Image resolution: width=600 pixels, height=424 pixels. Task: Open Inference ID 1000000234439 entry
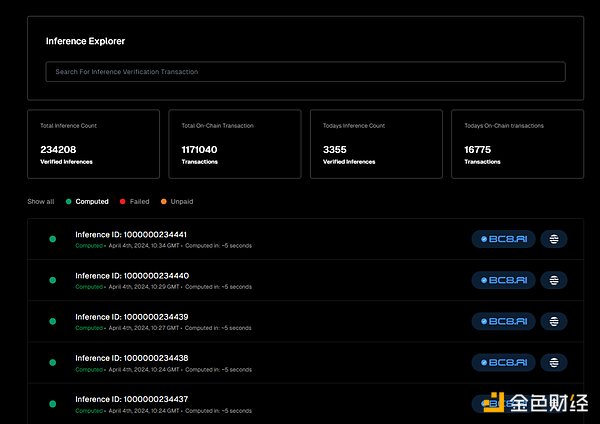click(x=131, y=316)
